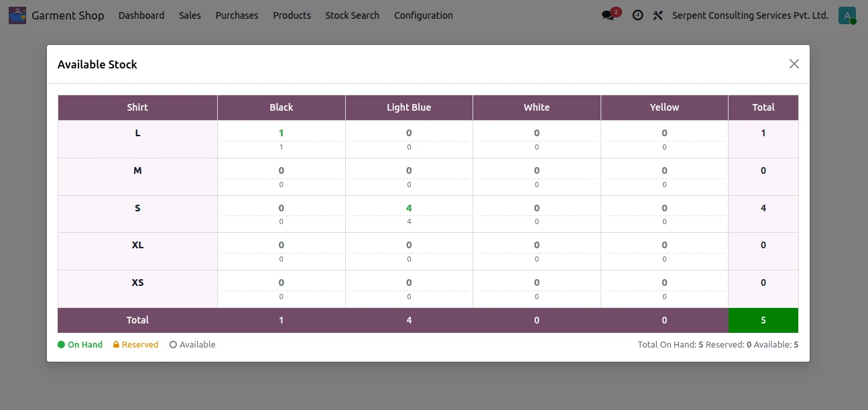Click the Available legend label
The height and width of the screenshot is (410, 868).
198,345
